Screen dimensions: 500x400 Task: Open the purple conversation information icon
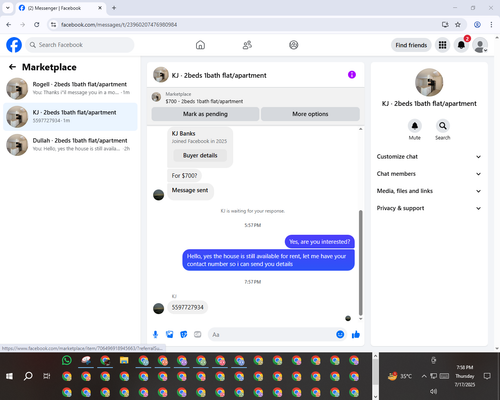352,75
